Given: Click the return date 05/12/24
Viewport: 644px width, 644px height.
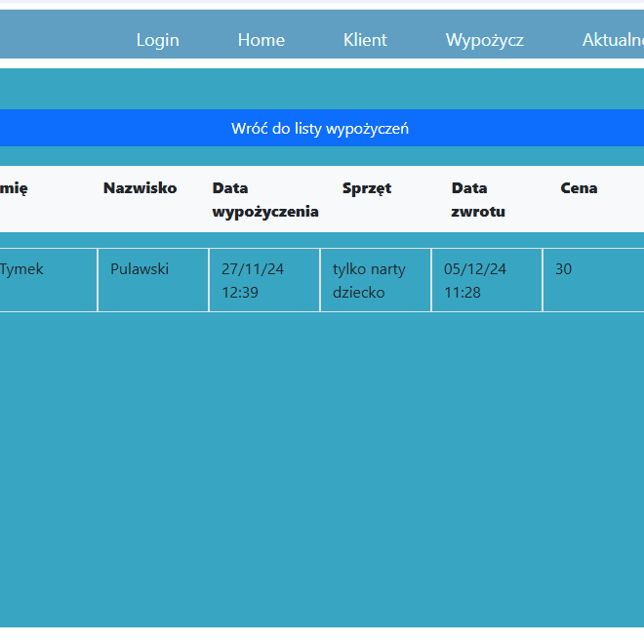Looking at the screenshot, I should point(475,269).
